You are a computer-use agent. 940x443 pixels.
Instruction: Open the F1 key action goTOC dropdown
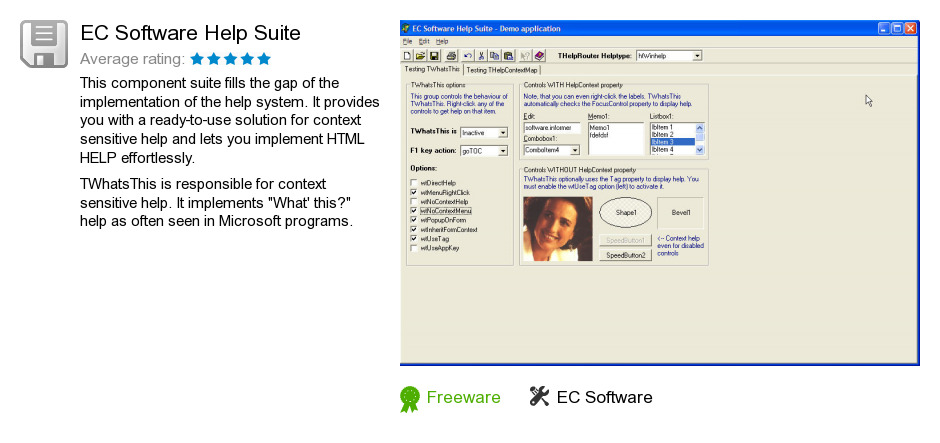click(x=502, y=151)
